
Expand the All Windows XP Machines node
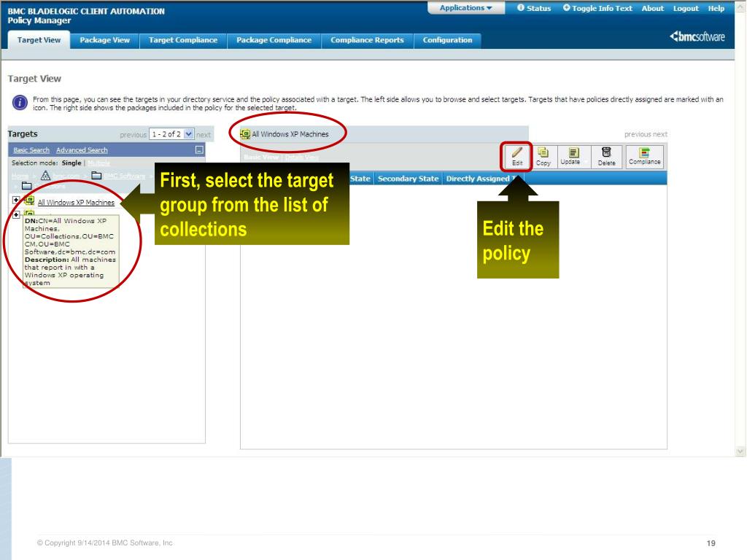(16, 201)
